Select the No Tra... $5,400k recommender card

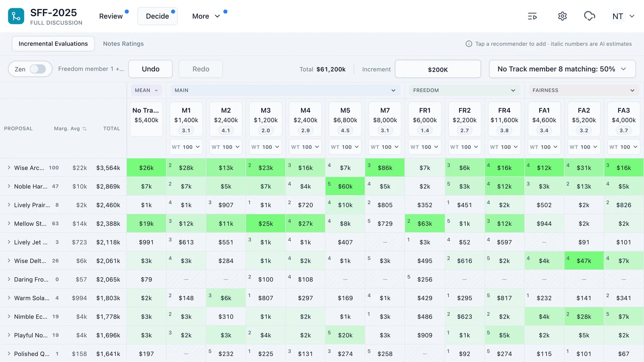(x=146, y=119)
